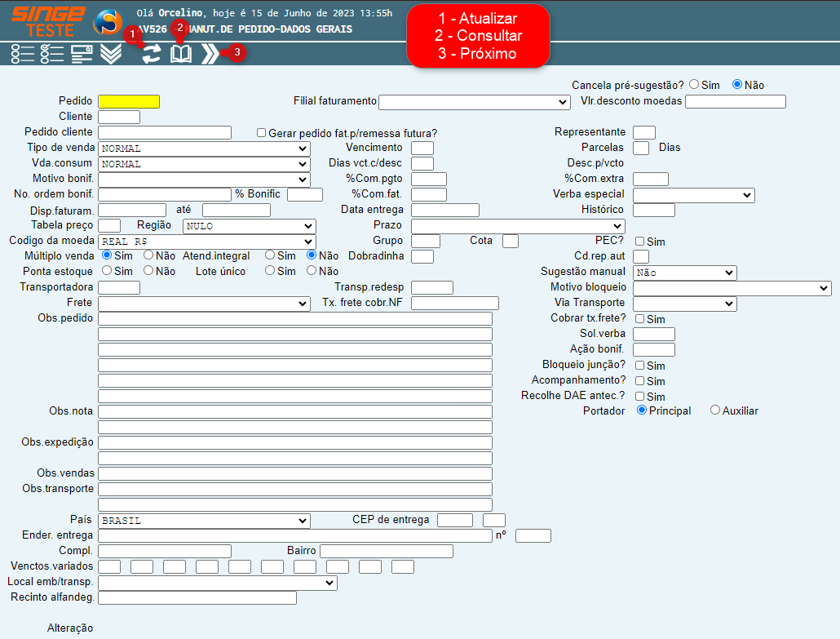Open the Motivo bonif. dropdown

coord(204,180)
